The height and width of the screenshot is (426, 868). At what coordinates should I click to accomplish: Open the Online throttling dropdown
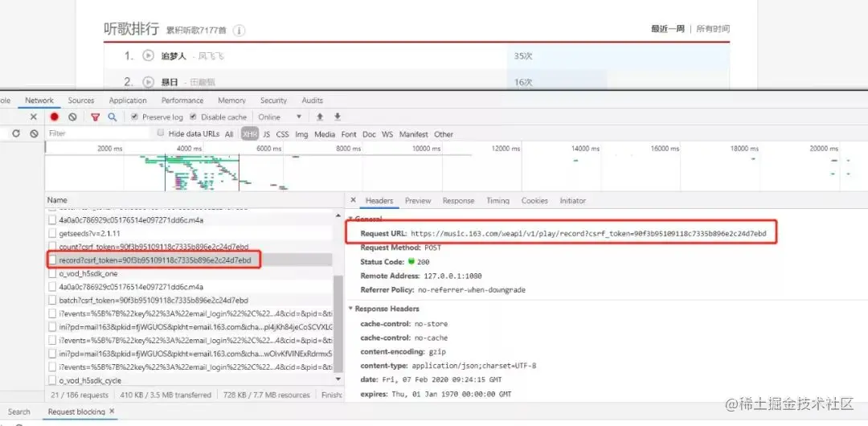(280, 117)
